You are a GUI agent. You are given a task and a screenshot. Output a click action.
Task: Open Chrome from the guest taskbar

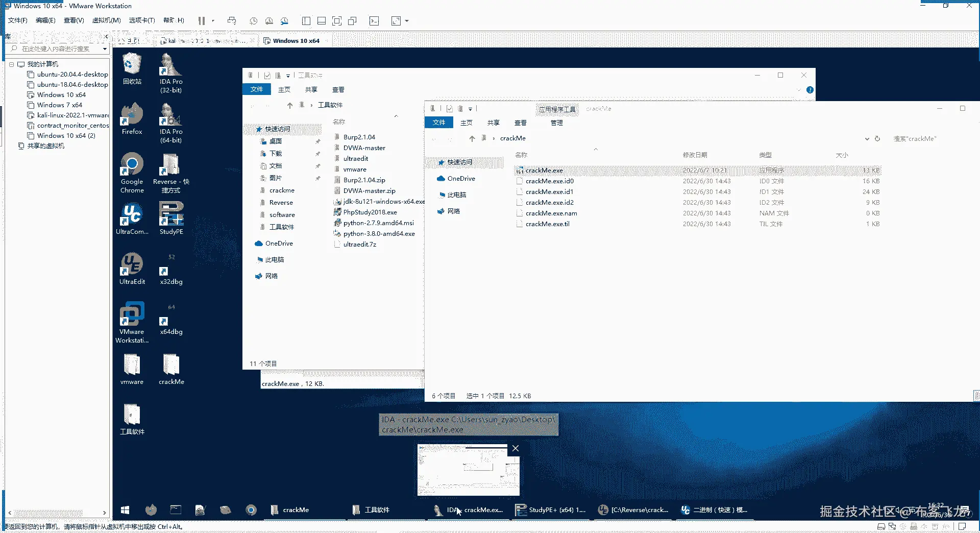coord(251,510)
